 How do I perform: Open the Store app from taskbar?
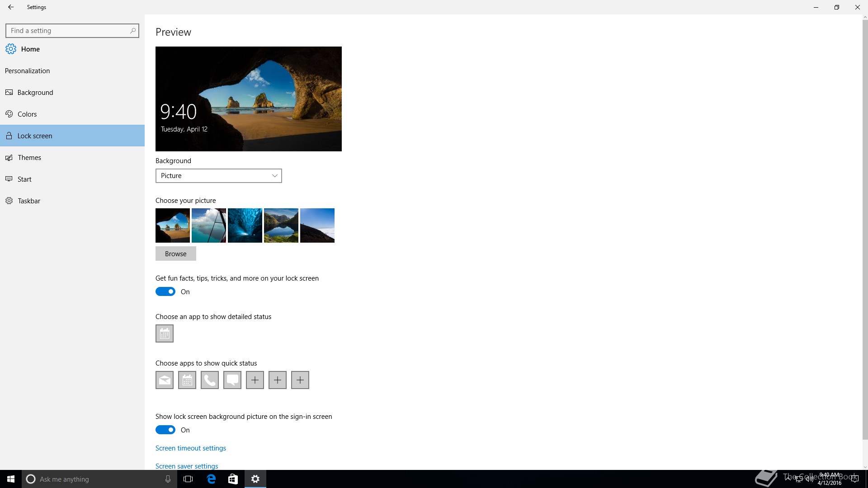pyautogui.click(x=233, y=479)
